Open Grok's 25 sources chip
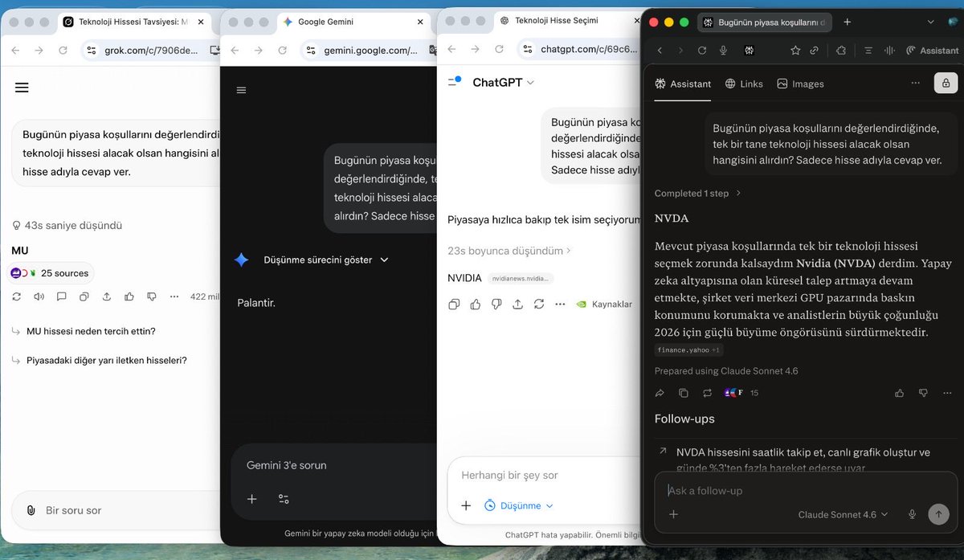This screenshot has height=560, width=964. [51, 273]
